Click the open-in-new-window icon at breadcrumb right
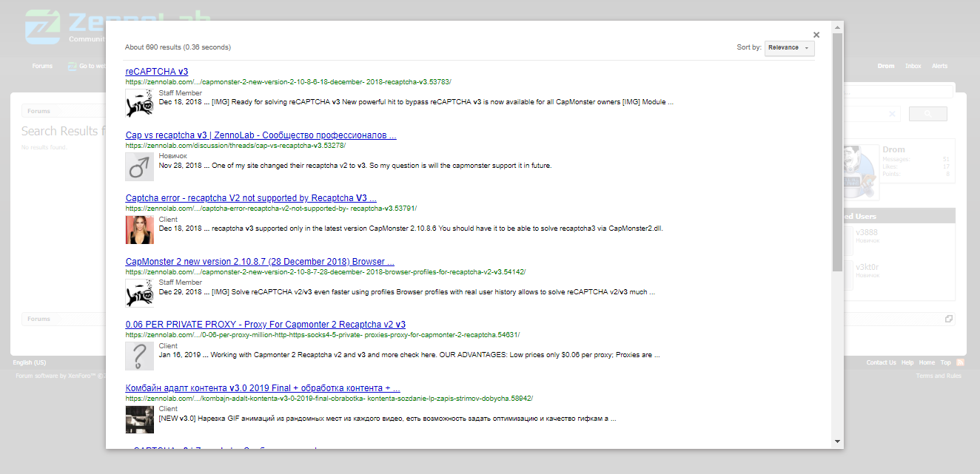The width and height of the screenshot is (980, 474). click(949, 319)
